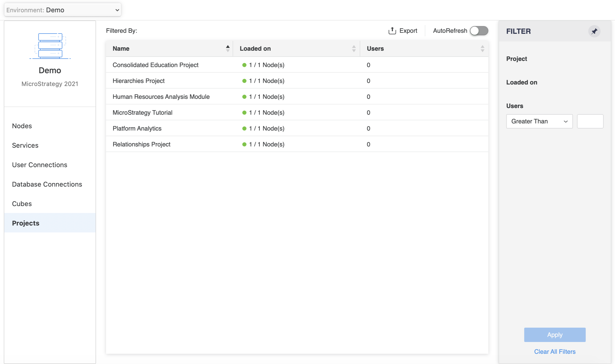The image size is (615, 364).
Task: Click the pin icon in Filter panel
Action: [594, 31]
